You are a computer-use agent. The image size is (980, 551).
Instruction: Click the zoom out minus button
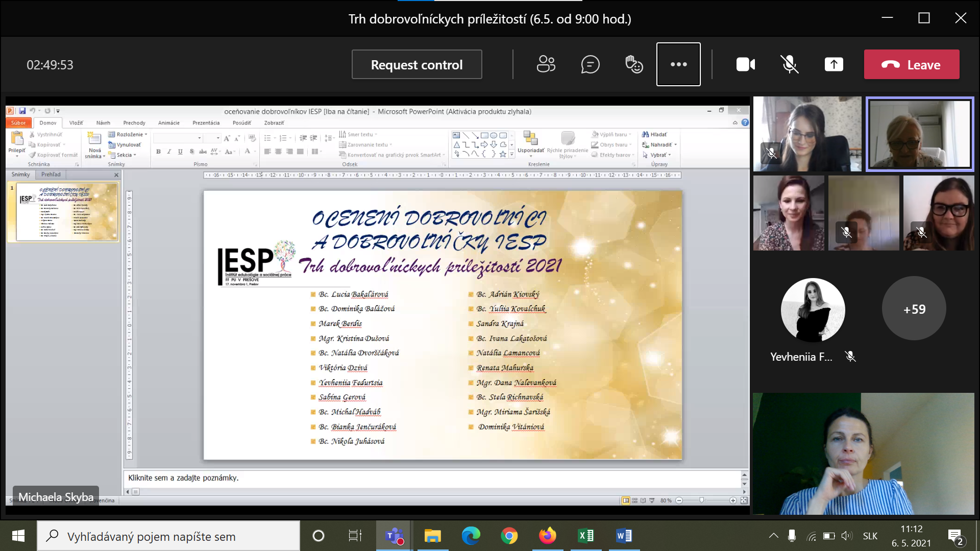click(679, 500)
